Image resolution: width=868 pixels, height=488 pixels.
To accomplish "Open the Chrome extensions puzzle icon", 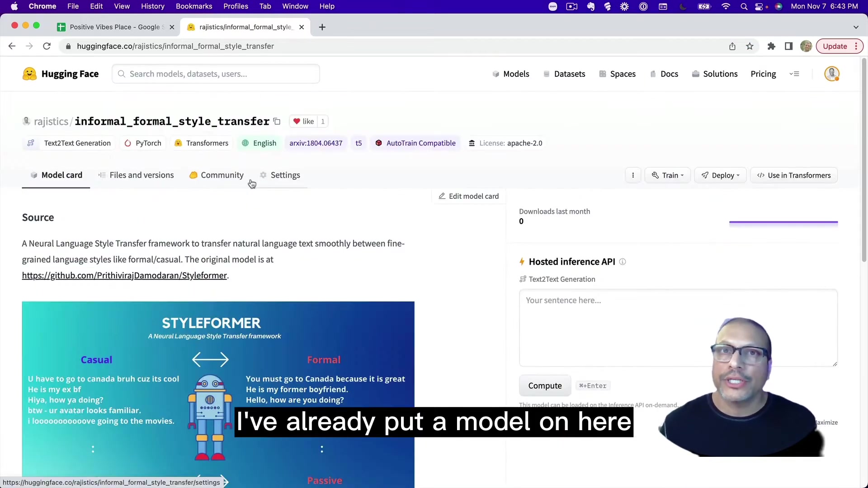I will pyautogui.click(x=772, y=46).
